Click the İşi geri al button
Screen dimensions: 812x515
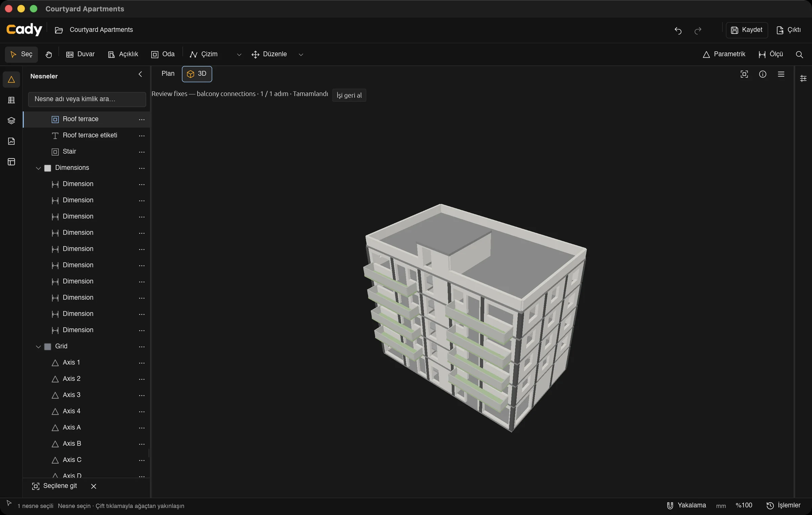click(x=349, y=95)
